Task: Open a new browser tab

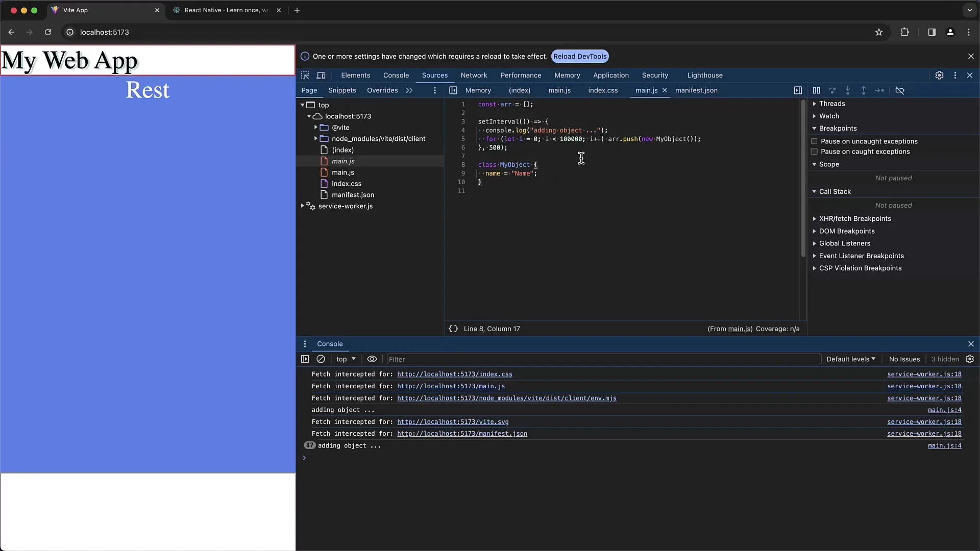Action: click(x=297, y=10)
